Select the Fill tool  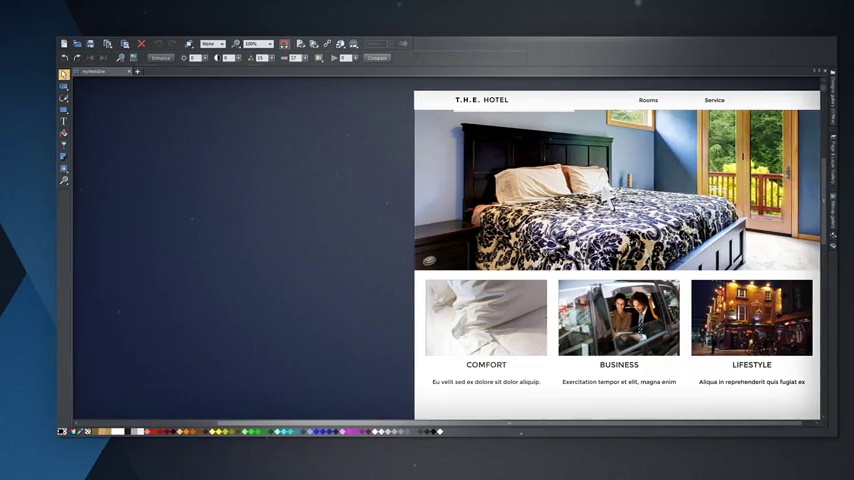pos(64,133)
